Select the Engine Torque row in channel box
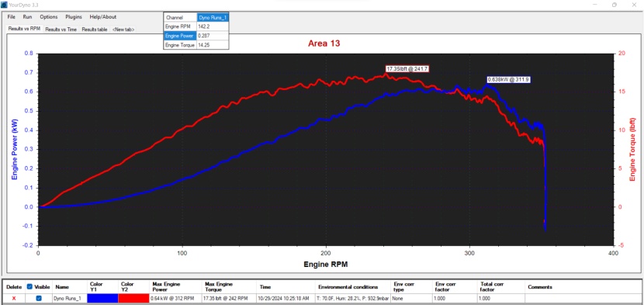644x305 pixels. pos(180,45)
